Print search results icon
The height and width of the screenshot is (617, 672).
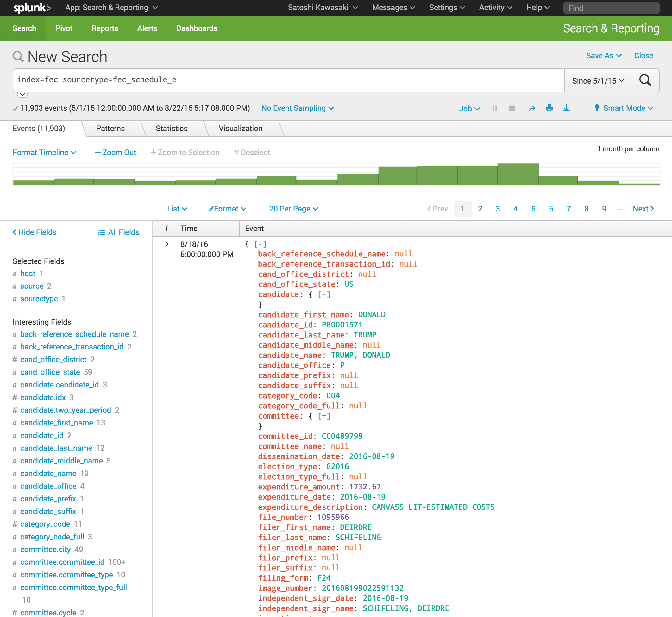click(x=549, y=108)
